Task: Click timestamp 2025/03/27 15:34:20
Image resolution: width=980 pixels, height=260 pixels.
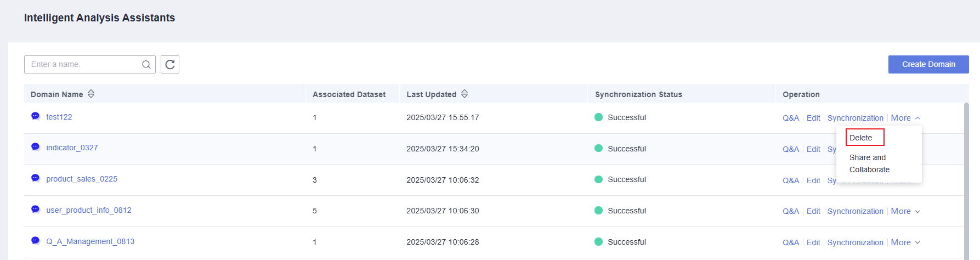Action: point(443,149)
